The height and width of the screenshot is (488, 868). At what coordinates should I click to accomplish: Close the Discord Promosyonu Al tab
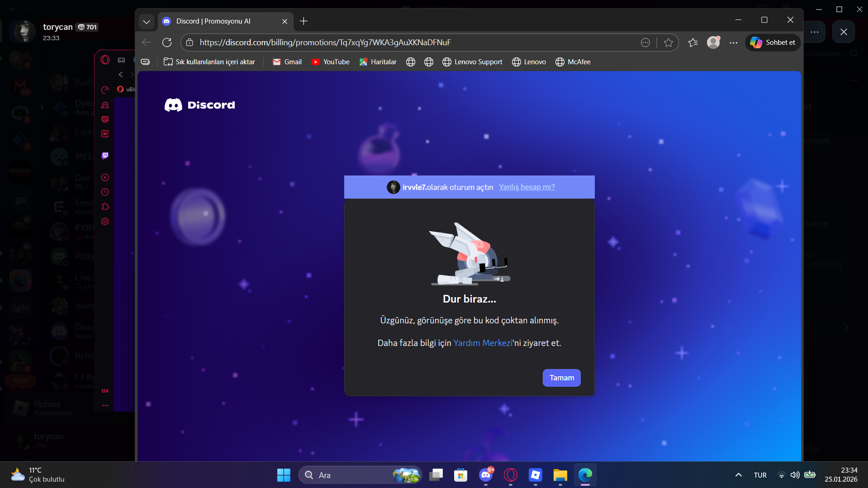(x=285, y=21)
